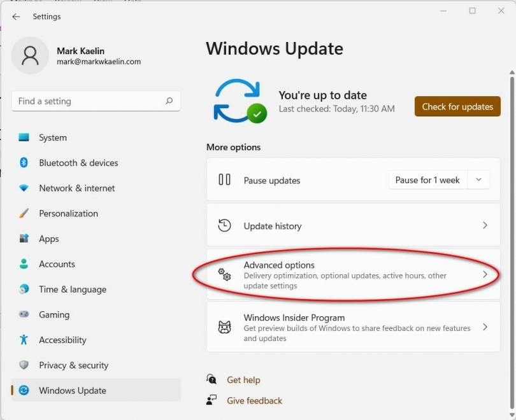Viewport: 516px width, 420px height.
Task: Open the Pause for 1 week dropdown arrow
Action: tap(478, 180)
